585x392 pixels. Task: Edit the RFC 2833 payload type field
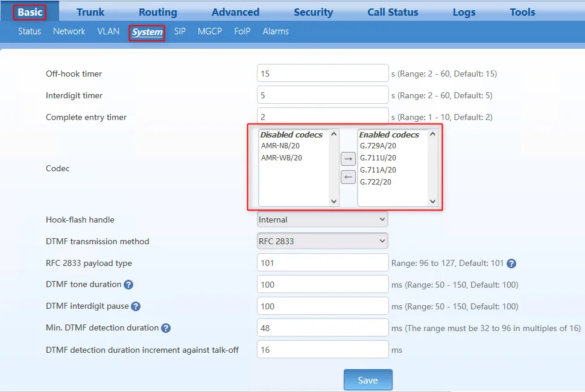pyautogui.click(x=323, y=263)
